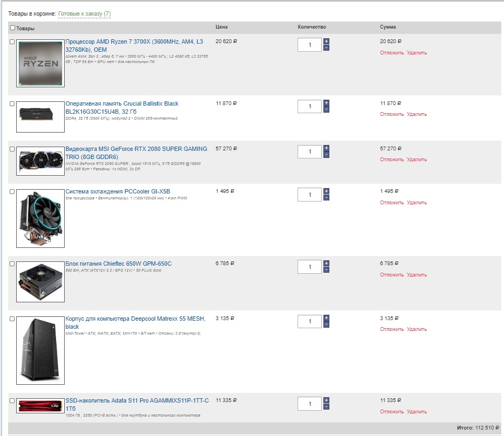
Task: Open the Adata red SSD thumbnail image
Action: pyautogui.click(x=40, y=406)
